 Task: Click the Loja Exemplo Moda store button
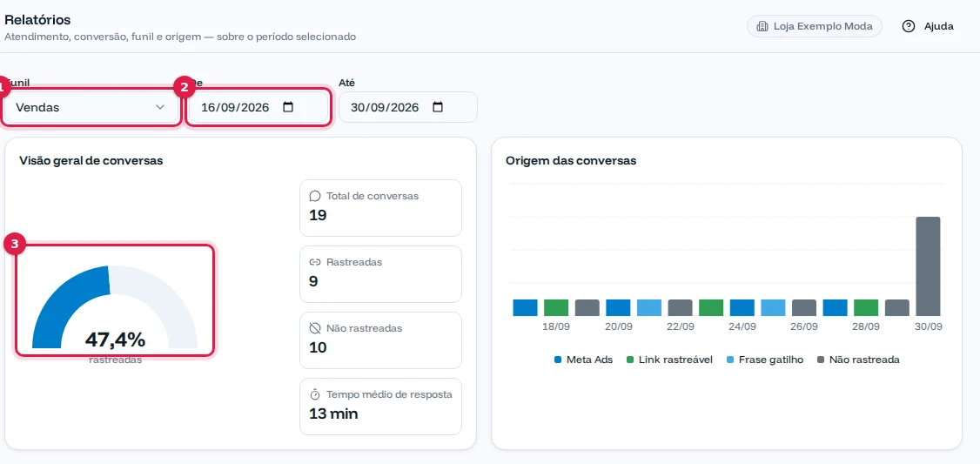815,26
